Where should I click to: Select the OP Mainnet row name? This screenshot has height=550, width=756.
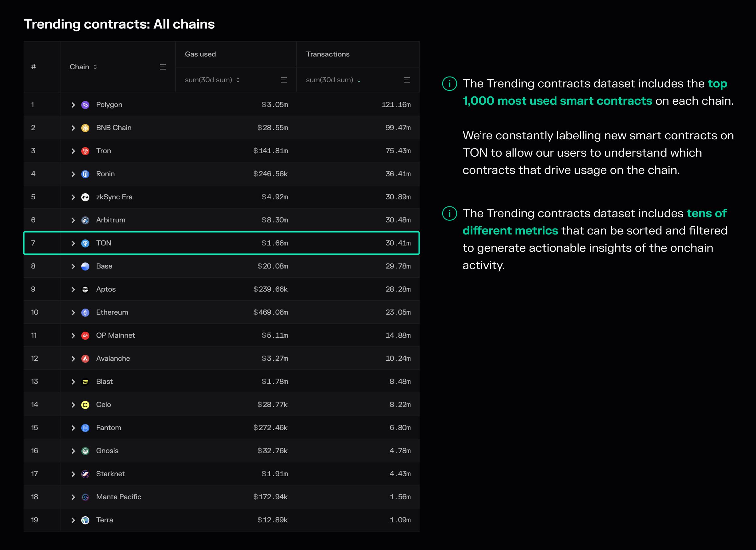115,336
